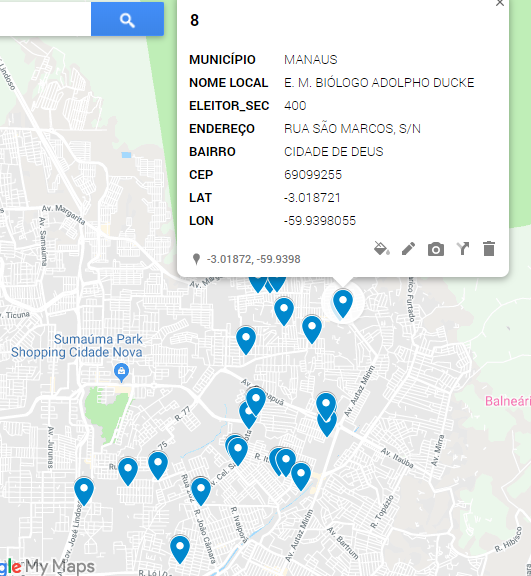Select the Sumaúma Park Shopping marker icon
The image size is (531, 576).
pos(122,372)
